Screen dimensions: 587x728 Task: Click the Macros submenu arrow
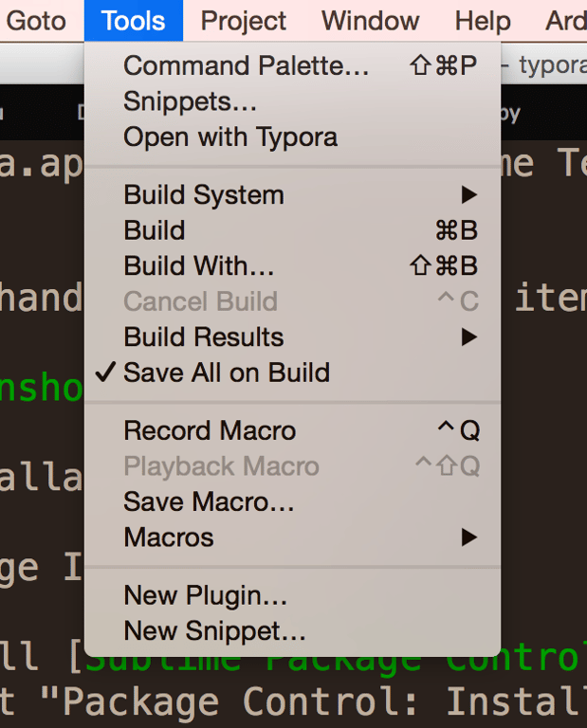(x=468, y=537)
